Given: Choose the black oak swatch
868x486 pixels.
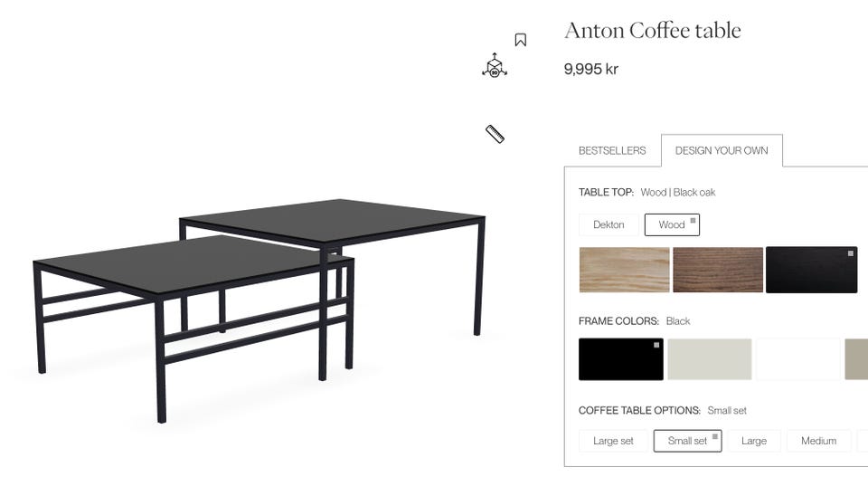Looking at the screenshot, I should (x=812, y=270).
